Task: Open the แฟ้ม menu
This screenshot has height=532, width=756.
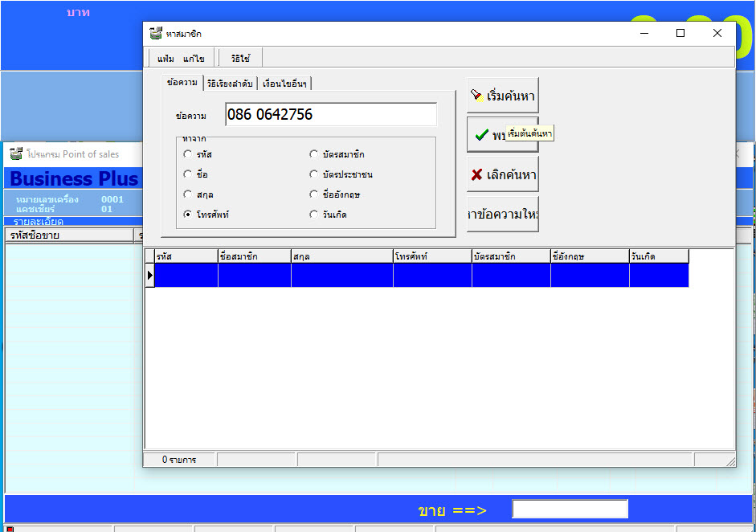Action: click(x=165, y=59)
